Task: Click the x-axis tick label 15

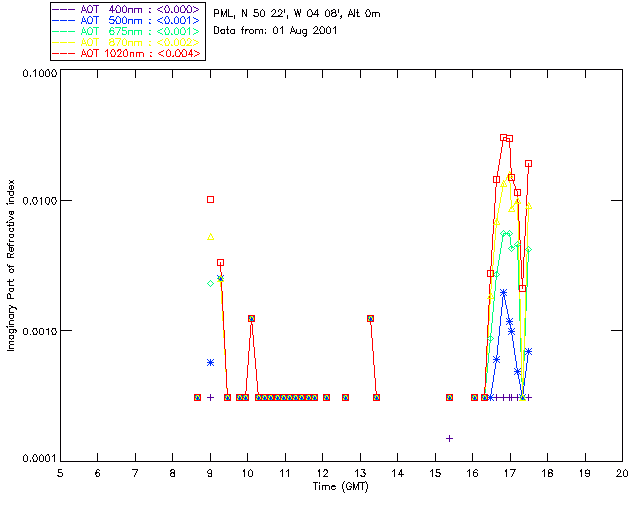Action: [x=435, y=473]
